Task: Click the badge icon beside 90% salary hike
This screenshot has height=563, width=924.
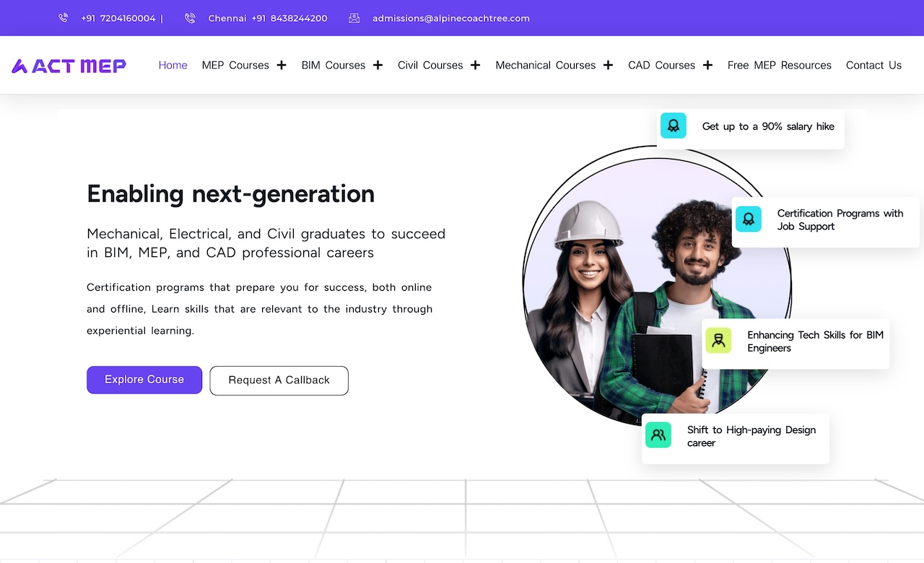Action: tap(673, 126)
